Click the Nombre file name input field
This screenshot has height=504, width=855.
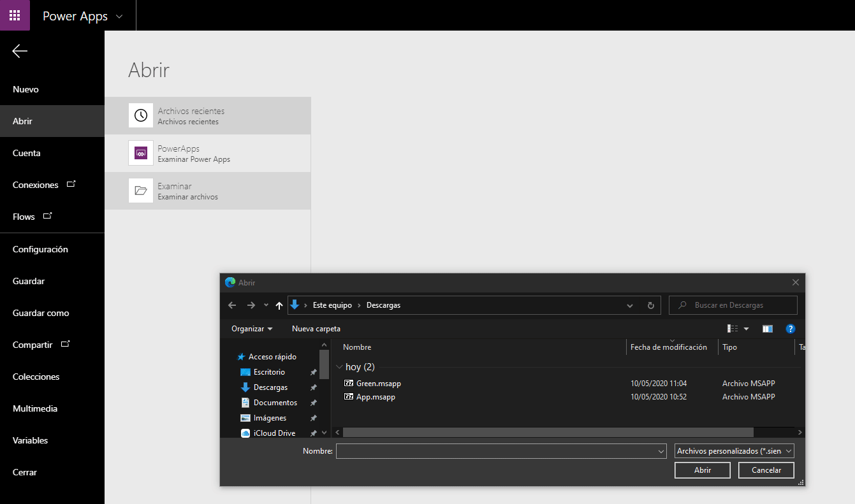(x=501, y=451)
